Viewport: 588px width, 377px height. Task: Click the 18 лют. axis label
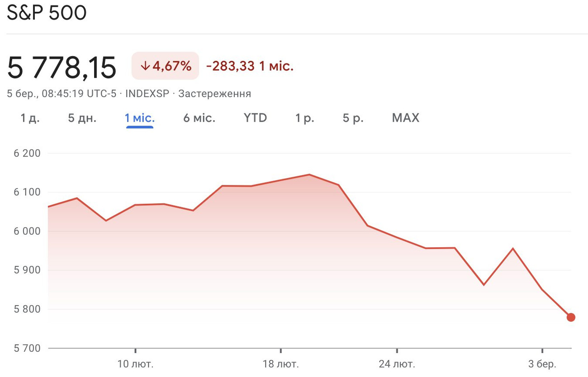click(x=280, y=364)
